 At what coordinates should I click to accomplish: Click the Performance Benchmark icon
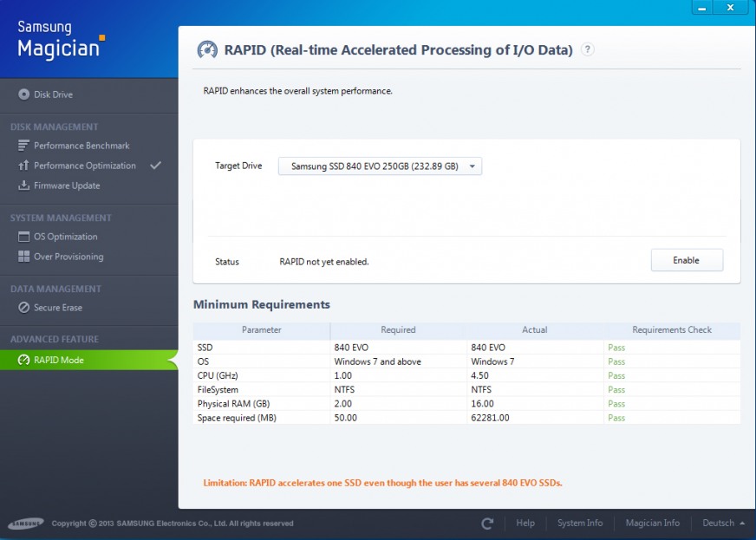(x=24, y=146)
